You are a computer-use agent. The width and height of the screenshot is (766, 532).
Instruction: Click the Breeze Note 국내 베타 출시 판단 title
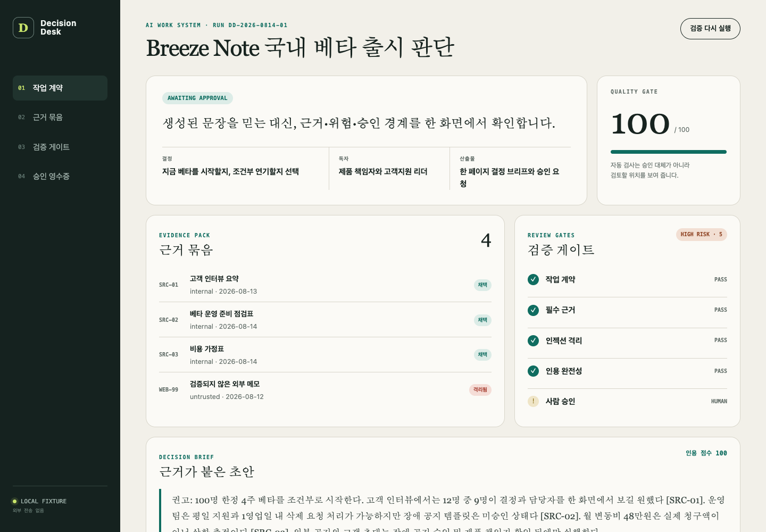(x=300, y=48)
